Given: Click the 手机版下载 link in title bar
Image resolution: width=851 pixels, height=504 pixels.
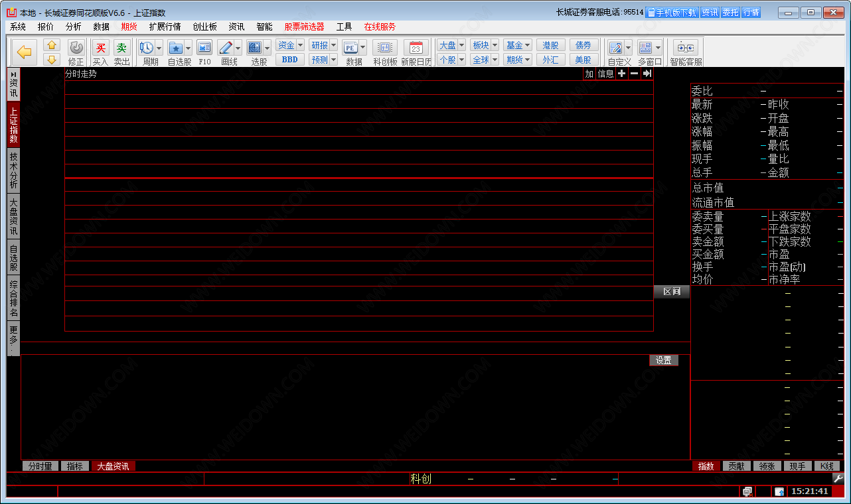Looking at the screenshot, I should pos(672,13).
